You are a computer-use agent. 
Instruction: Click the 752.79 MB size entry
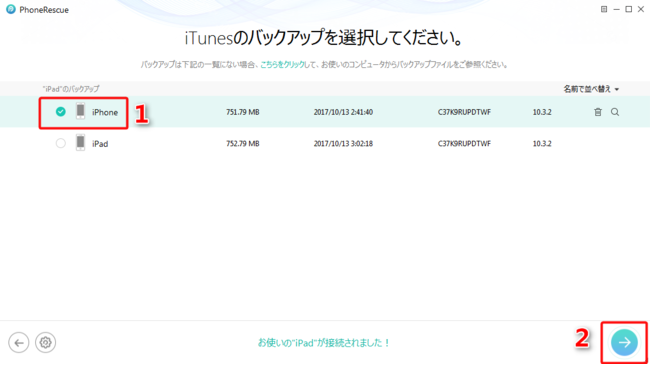click(x=243, y=144)
